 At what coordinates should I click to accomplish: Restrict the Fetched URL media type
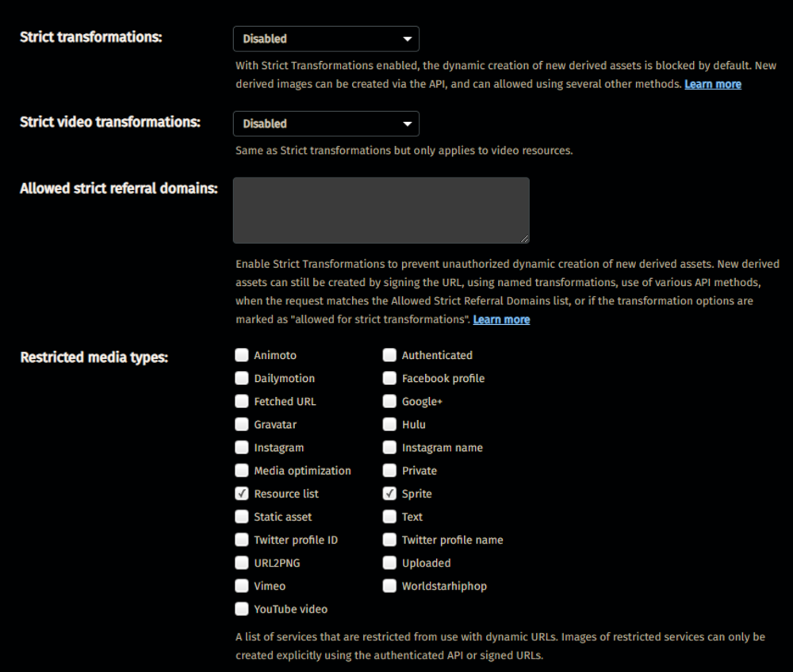click(x=242, y=401)
